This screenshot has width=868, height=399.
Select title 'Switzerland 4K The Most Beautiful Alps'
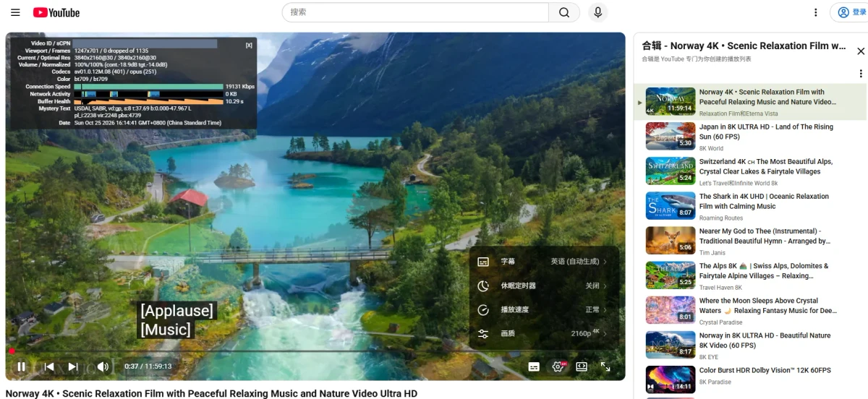point(766,166)
